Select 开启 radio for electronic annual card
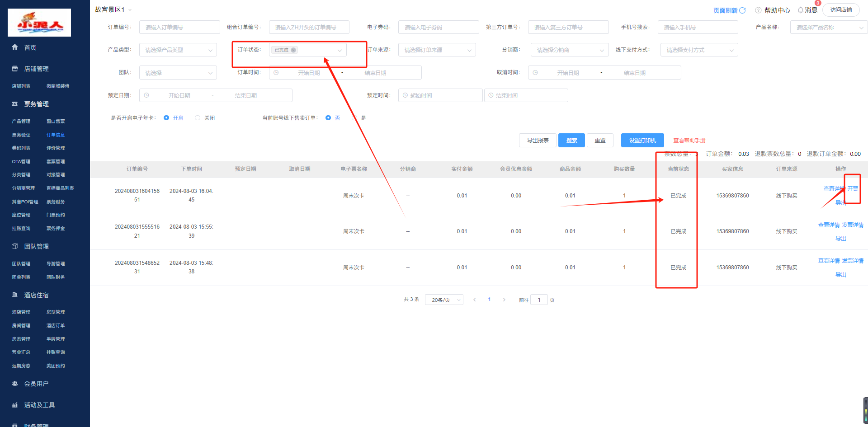 pos(166,118)
